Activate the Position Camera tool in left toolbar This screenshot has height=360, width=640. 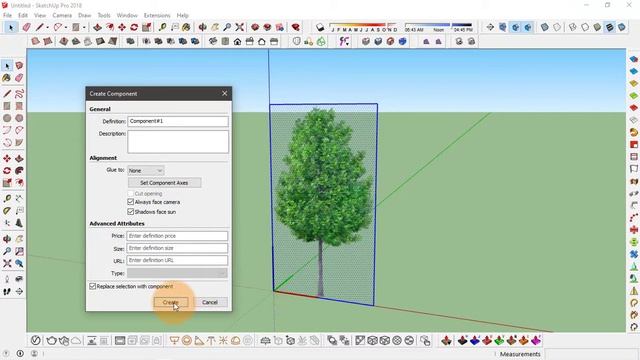point(7,279)
